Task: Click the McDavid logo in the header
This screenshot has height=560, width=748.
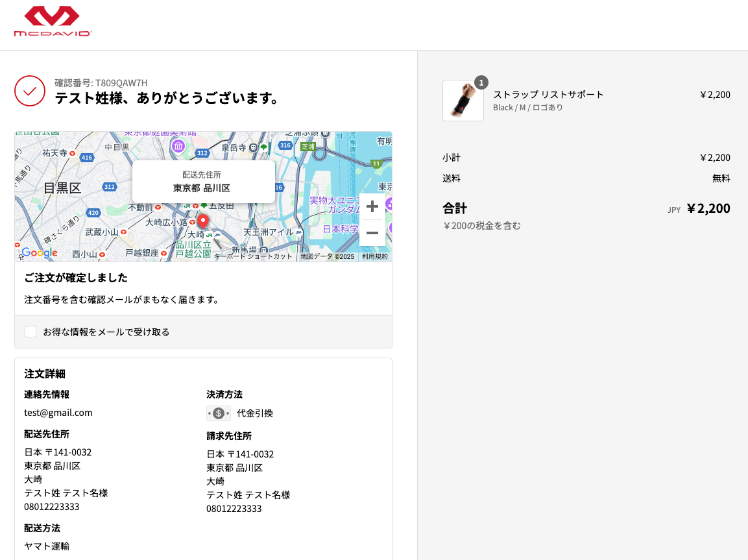Action: (53, 21)
